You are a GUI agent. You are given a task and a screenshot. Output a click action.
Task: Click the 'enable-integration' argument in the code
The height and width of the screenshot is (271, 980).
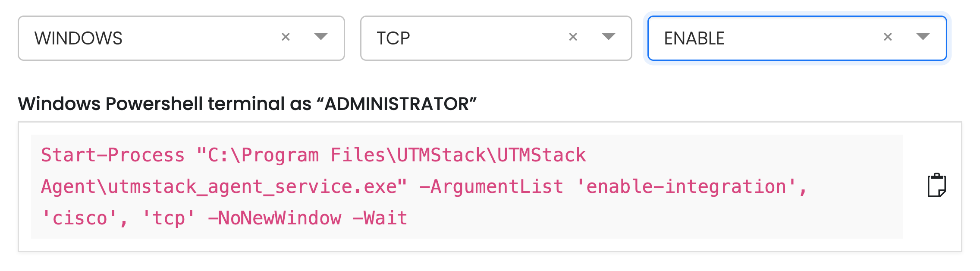(x=686, y=187)
